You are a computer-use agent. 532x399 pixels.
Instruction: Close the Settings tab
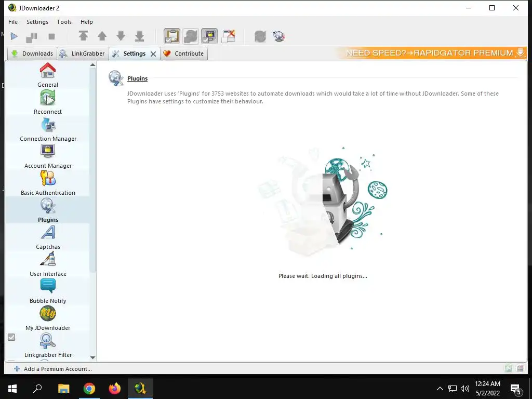(153, 54)
